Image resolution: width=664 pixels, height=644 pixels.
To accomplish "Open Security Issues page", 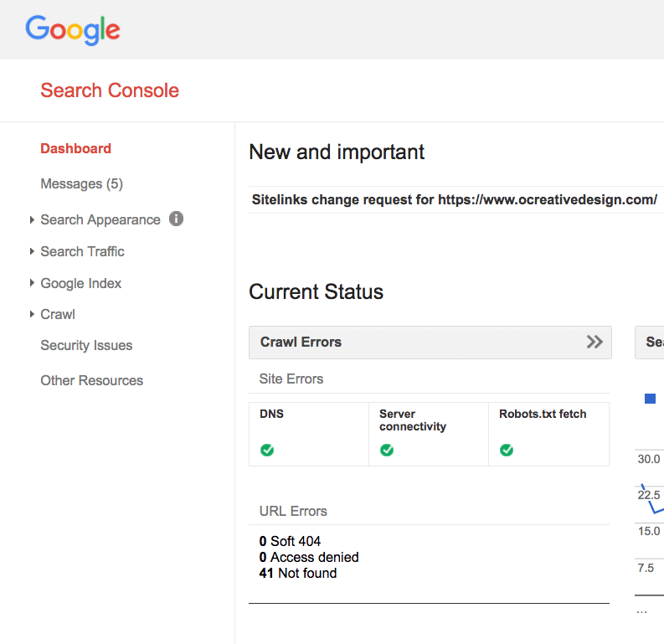I will [x=86, y=346].
